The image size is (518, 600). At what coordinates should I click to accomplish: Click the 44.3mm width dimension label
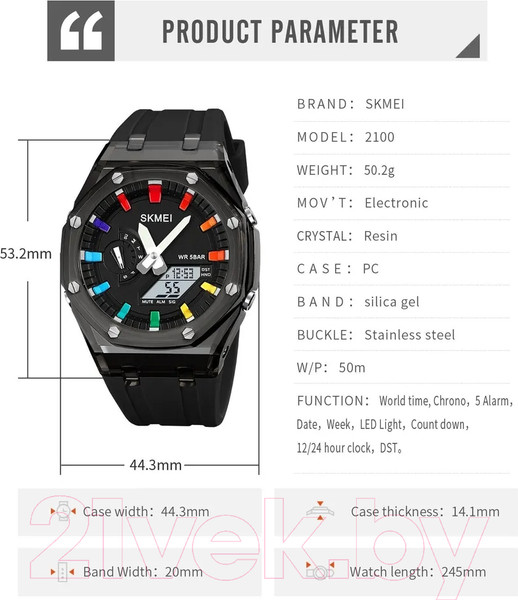tap(155, 465)
